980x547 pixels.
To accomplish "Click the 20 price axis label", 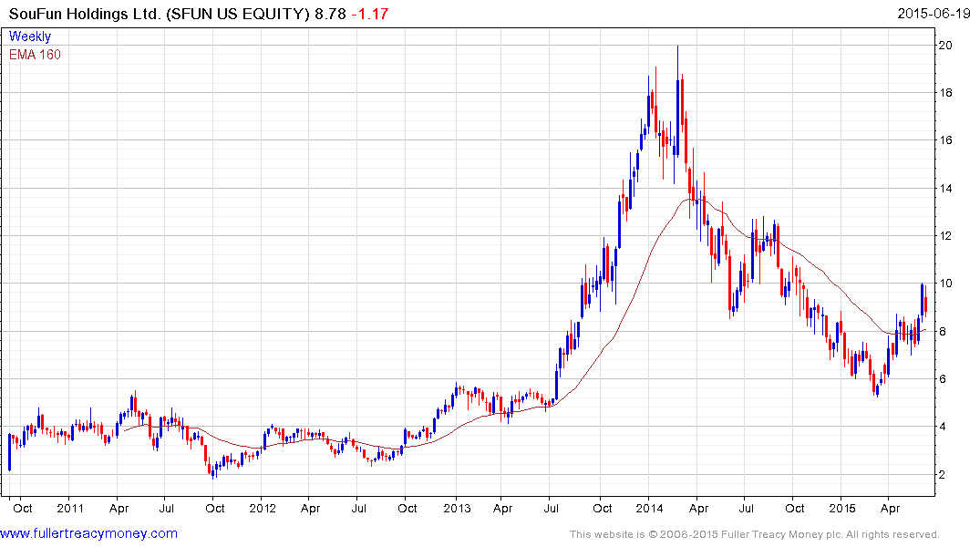I will tap(945, 45).
